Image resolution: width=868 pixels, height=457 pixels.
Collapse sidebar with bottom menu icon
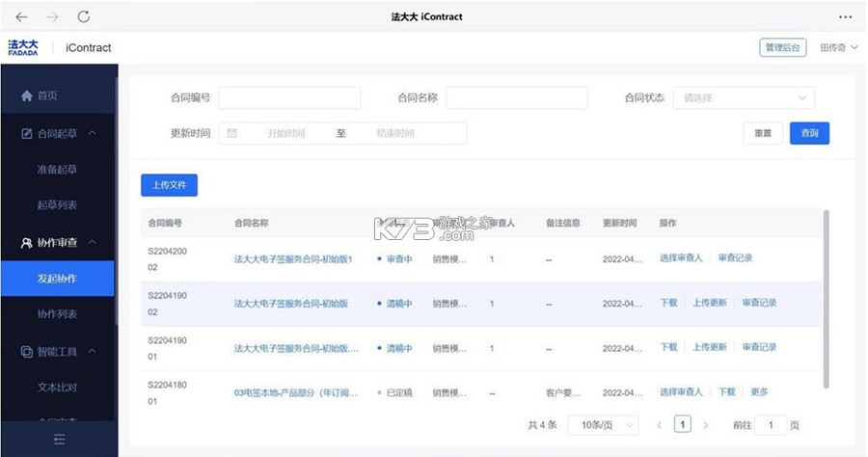click(x=59, y=440)
